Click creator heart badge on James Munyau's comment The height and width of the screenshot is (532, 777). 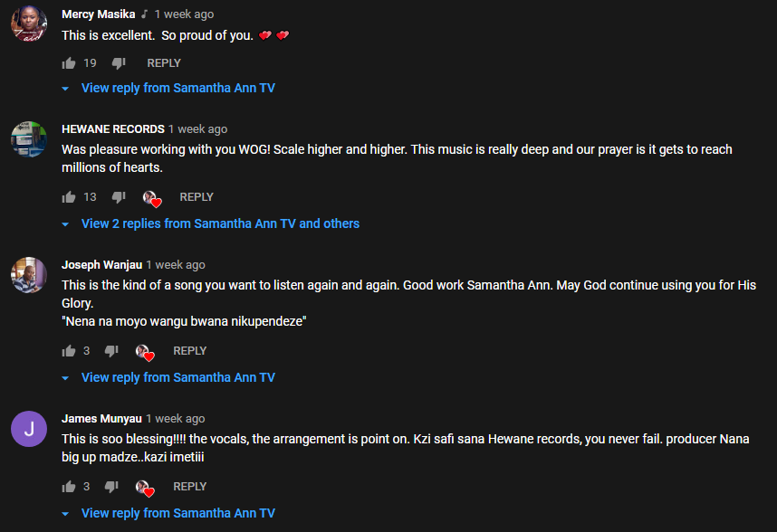[x=145, y=488]
